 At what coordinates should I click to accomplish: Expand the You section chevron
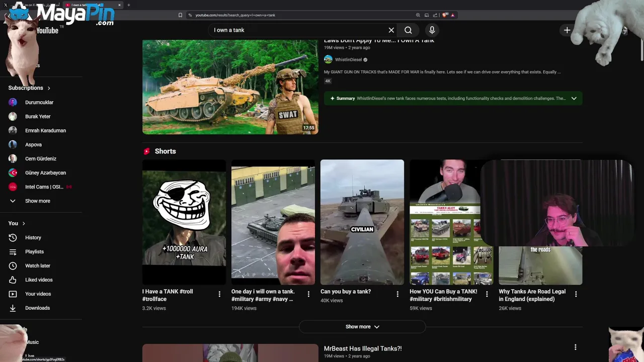(x=24, y=223)
